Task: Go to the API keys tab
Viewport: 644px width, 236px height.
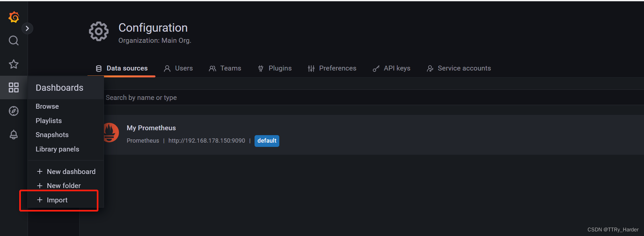Action: tap(391, 68)
